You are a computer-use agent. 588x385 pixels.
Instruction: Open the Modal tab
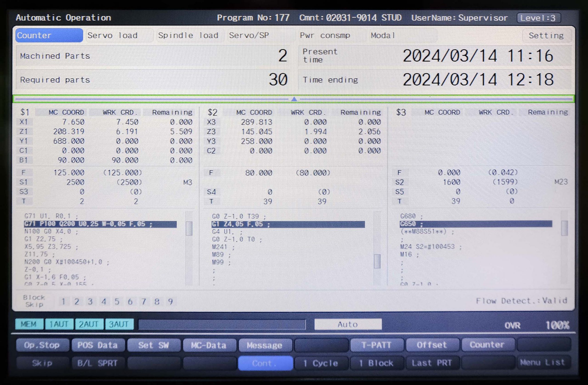point(383,35)
